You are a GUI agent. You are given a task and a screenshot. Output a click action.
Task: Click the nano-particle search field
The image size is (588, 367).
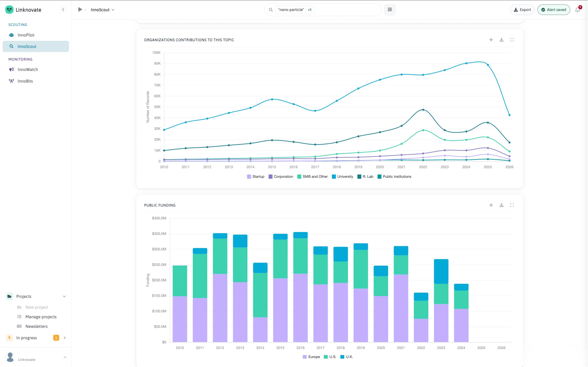[323, 10]
